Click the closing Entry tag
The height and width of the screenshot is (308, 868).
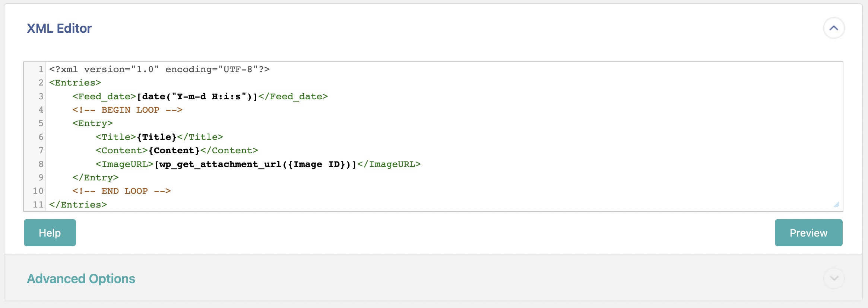point(95,178)
